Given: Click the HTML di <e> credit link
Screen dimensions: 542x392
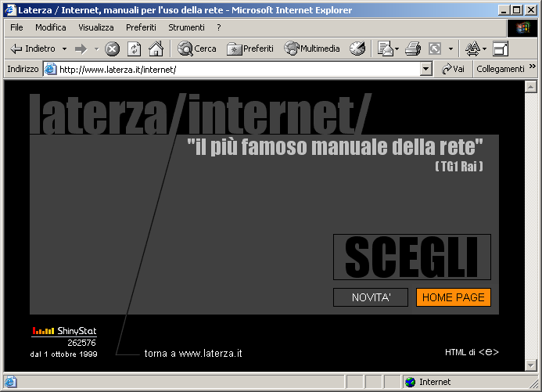Looking at the screenshot, I should [472, 352].
